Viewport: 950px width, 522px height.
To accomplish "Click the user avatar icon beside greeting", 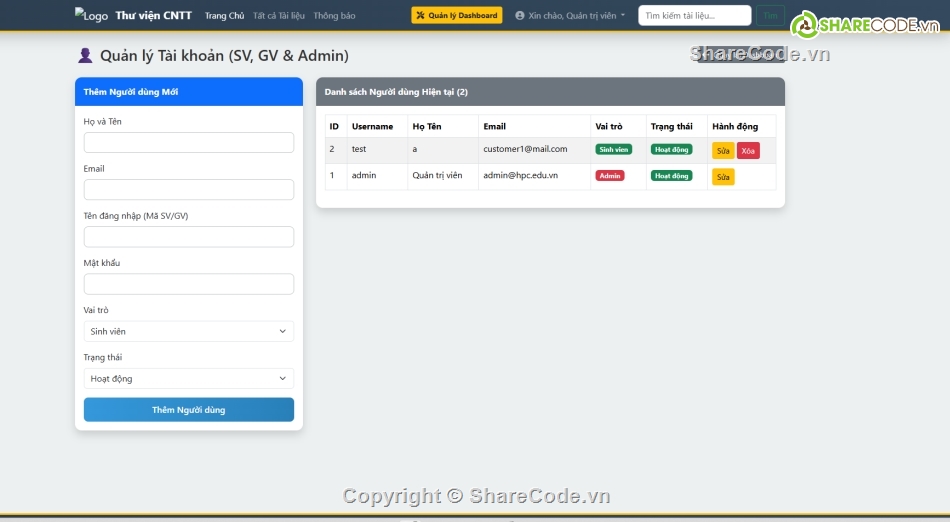I will pyautogui.click(x=520, y=16).
